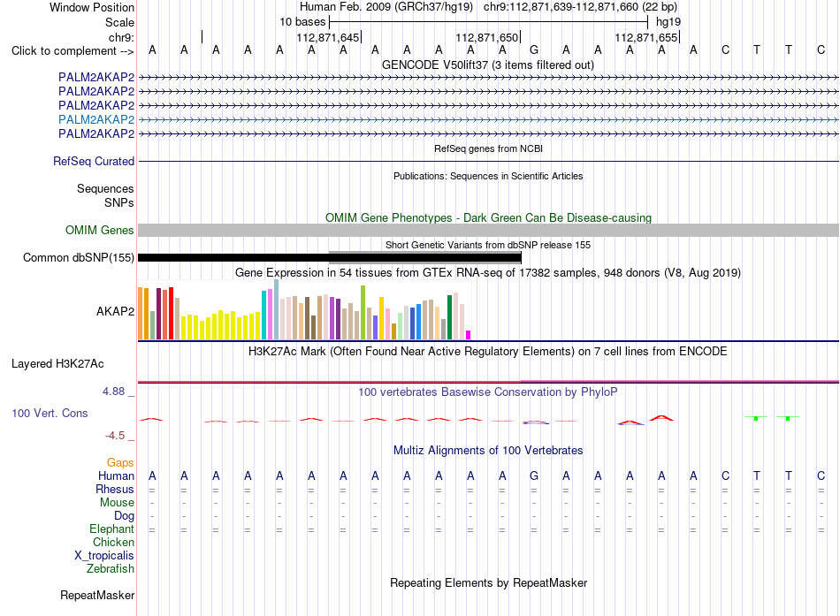Click the 100 Vert. Cons label
Viewport: 840px width, 616px height.
pos(50,413)
